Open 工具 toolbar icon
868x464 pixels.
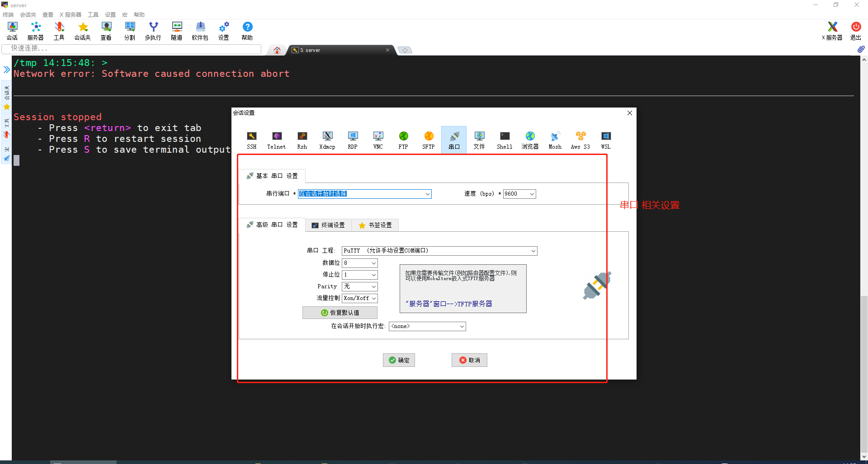59,31
